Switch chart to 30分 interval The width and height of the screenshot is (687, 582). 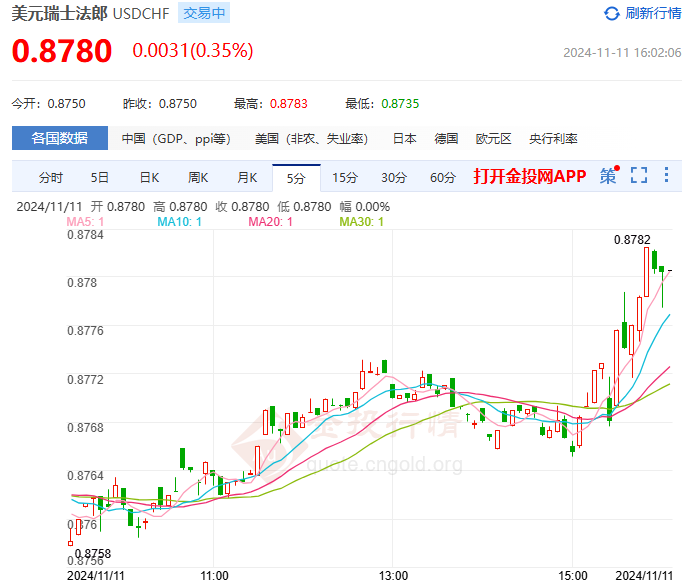click(394, 177)
